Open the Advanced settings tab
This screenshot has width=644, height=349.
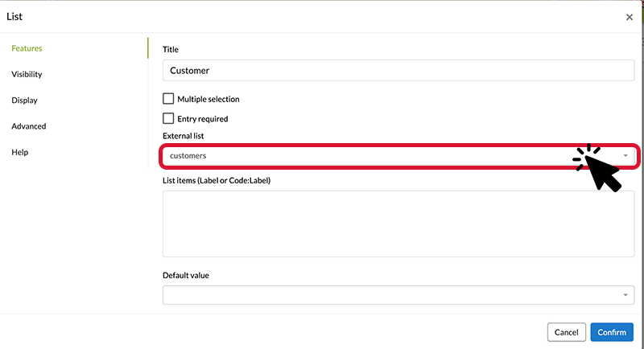pyautogui.click(x=29, y=126)
